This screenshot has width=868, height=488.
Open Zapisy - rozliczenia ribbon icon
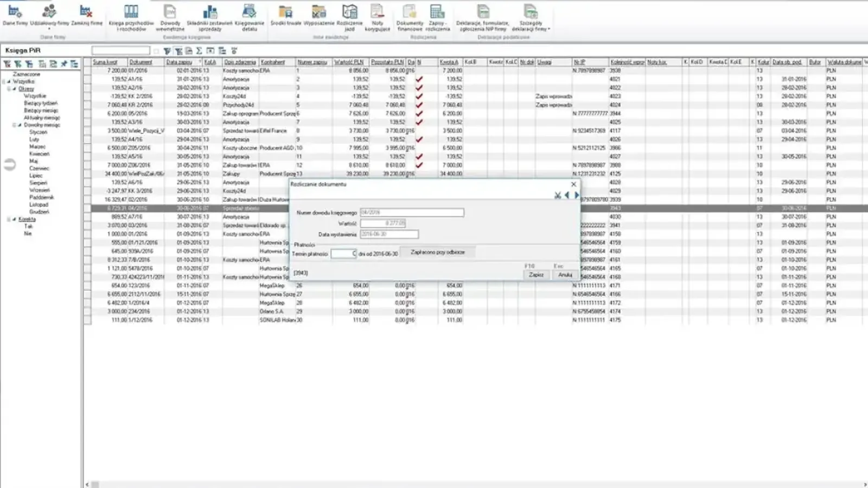pyautogui.click(x=439, y=18)
